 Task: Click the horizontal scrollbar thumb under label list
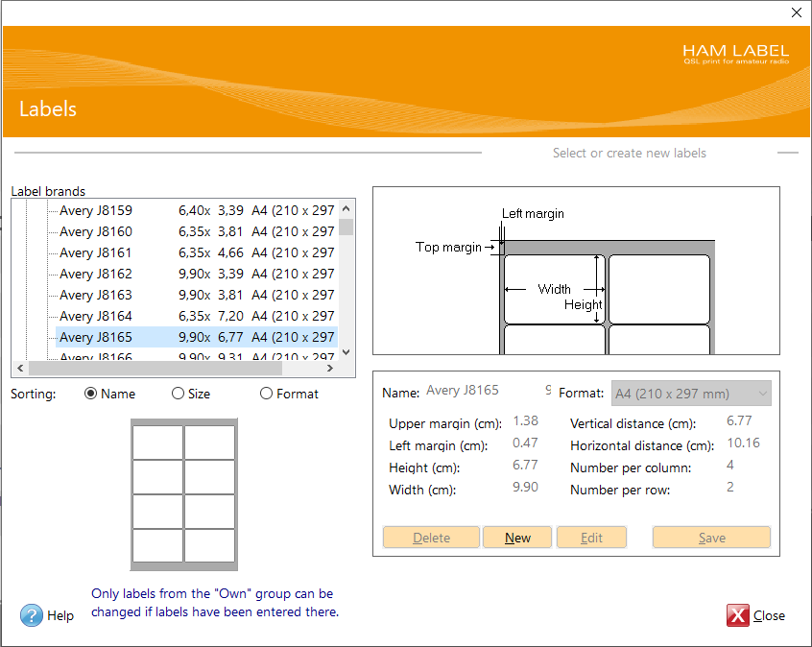[x=155, y=369]
